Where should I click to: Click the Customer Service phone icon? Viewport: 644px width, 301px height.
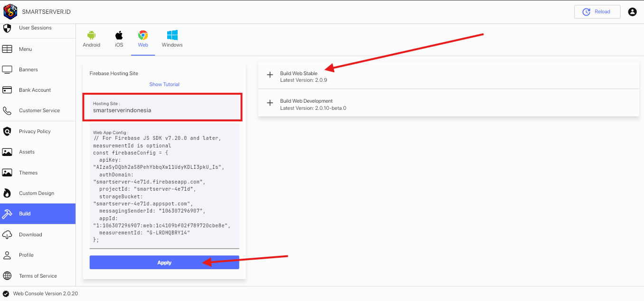coord(7,111)
